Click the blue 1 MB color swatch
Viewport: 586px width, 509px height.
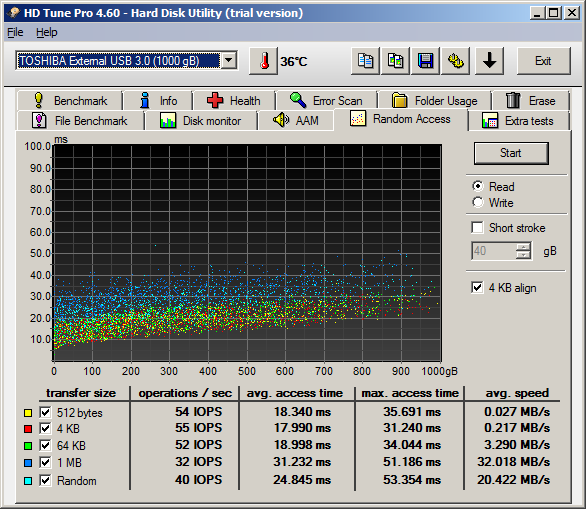28,463
